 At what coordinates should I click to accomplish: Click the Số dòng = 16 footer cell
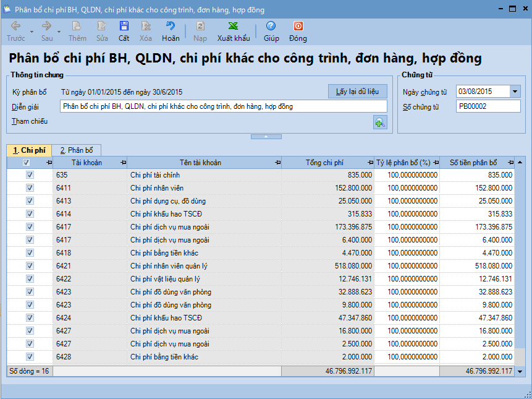tap(30, 371)
